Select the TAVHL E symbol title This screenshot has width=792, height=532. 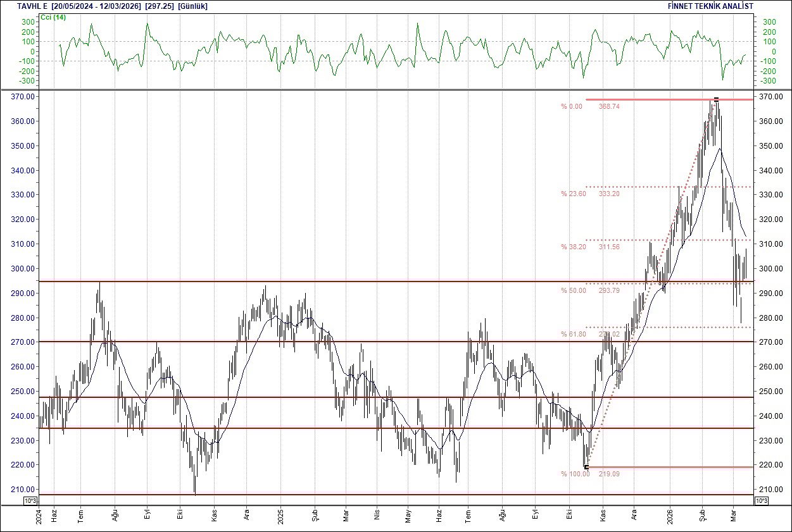tap(30, 6)
